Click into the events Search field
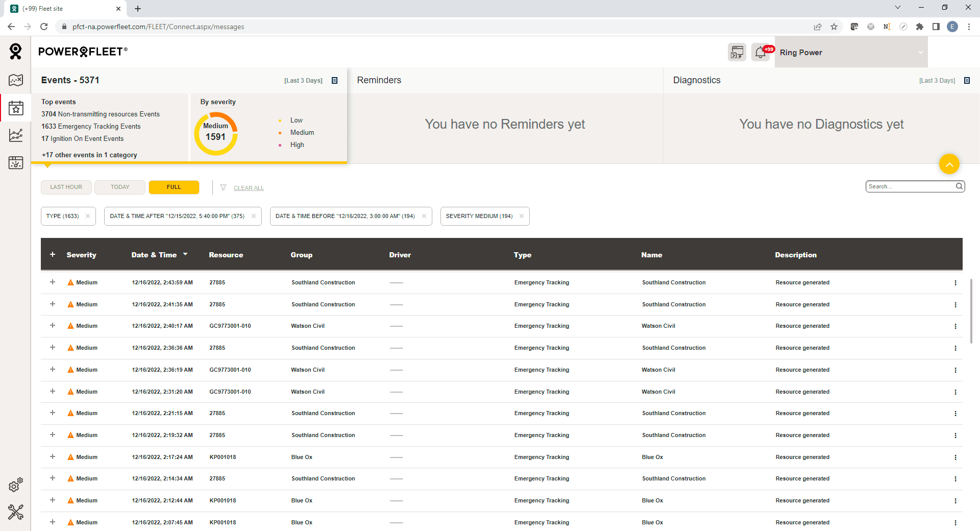980x531 pixels. pos(910,186)
